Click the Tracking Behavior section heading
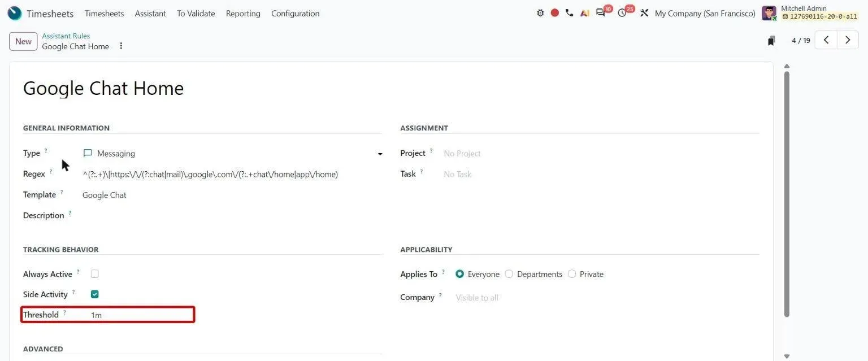Viewport: 868px width, 361px height. point(61,250)
